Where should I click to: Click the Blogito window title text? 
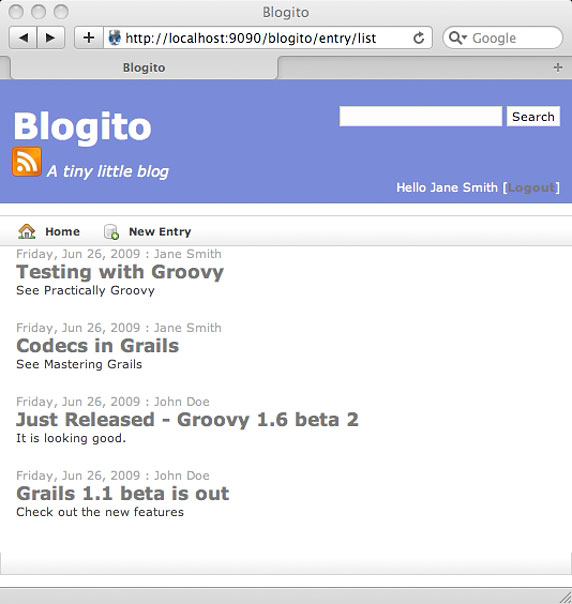(286, 12)
